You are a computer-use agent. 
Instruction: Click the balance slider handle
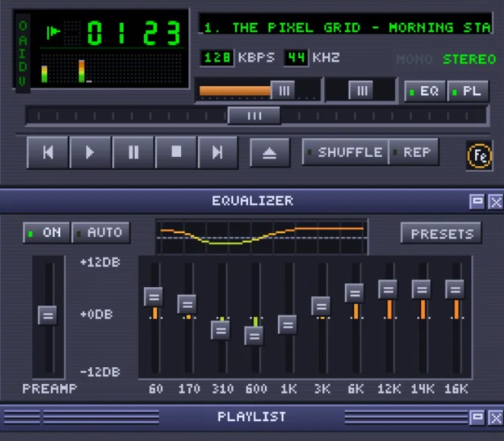(x=361, y=91)
